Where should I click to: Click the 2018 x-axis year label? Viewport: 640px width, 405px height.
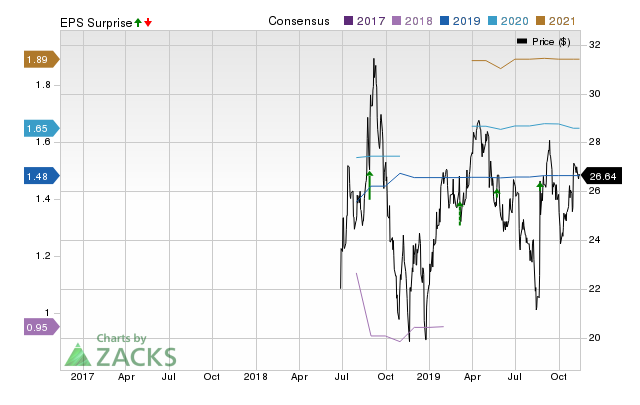pos(256,376)
